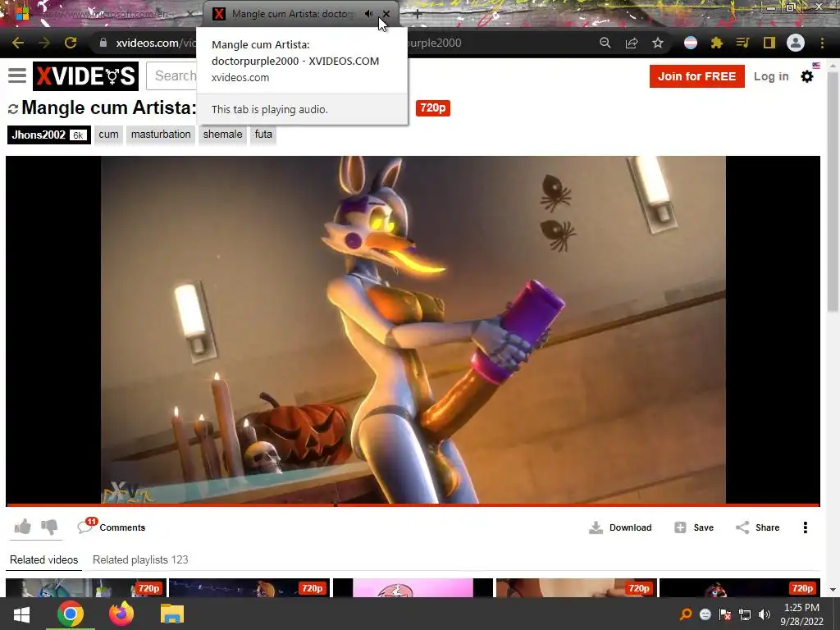
Task: Click the URL address bar
Action: [343, 43]
